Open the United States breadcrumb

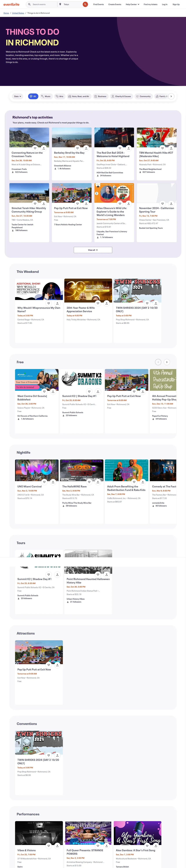(18, 13)
